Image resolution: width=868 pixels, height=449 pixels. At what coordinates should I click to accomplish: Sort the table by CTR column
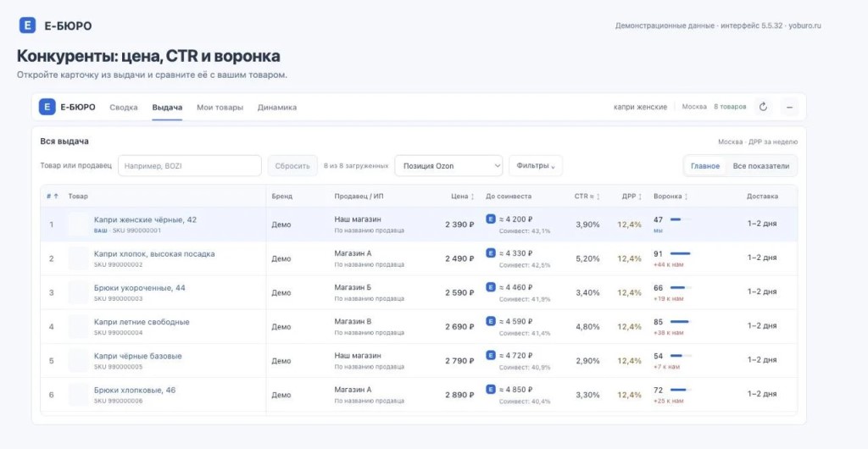coord(587,197)
